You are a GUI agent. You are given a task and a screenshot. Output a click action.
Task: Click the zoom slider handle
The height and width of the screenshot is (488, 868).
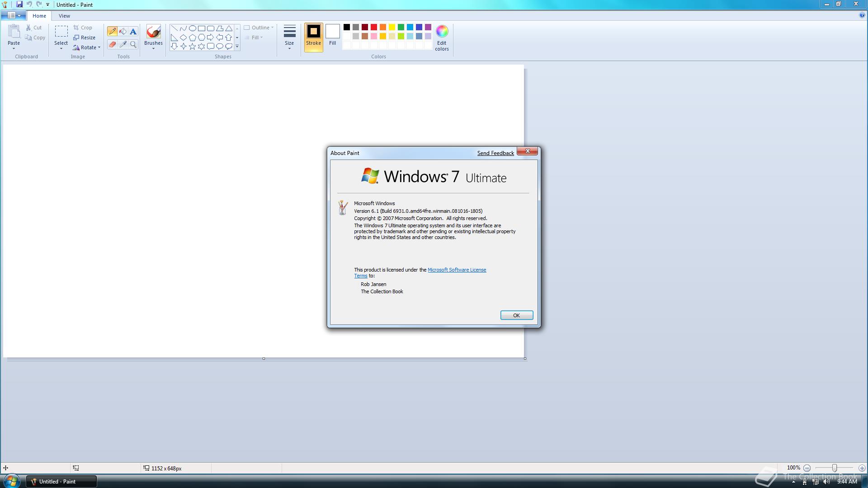pos(834,468)
